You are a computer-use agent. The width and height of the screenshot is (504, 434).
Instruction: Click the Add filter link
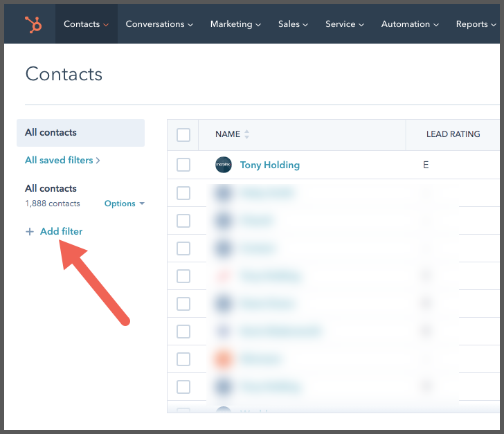point(61,231)
